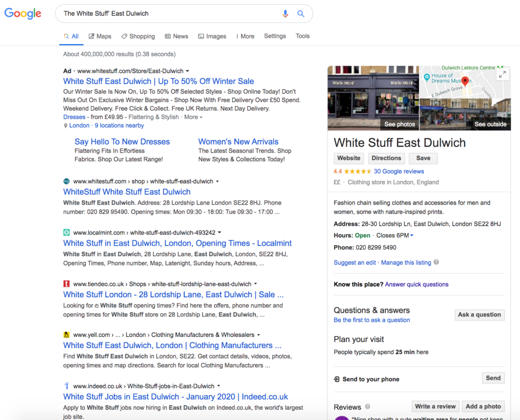
Task: Open dropdown arrow beside localmint.com result URL
Action: pyautogui.click(x=219, y=232)
